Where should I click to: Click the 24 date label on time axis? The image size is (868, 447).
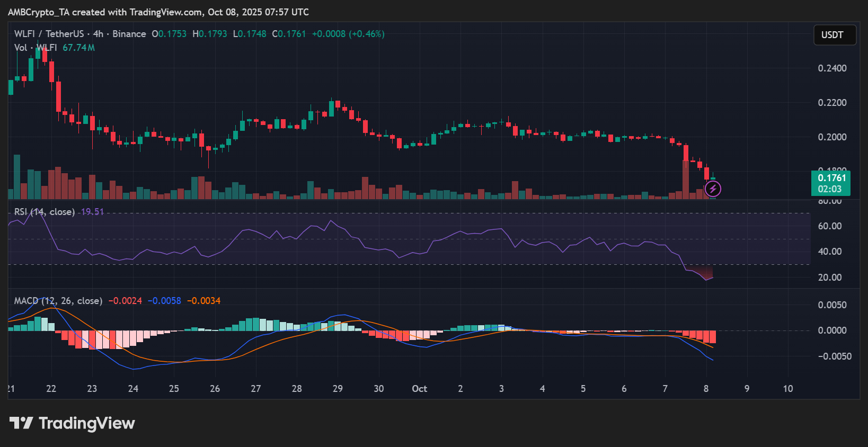click(x=133, y=389)
